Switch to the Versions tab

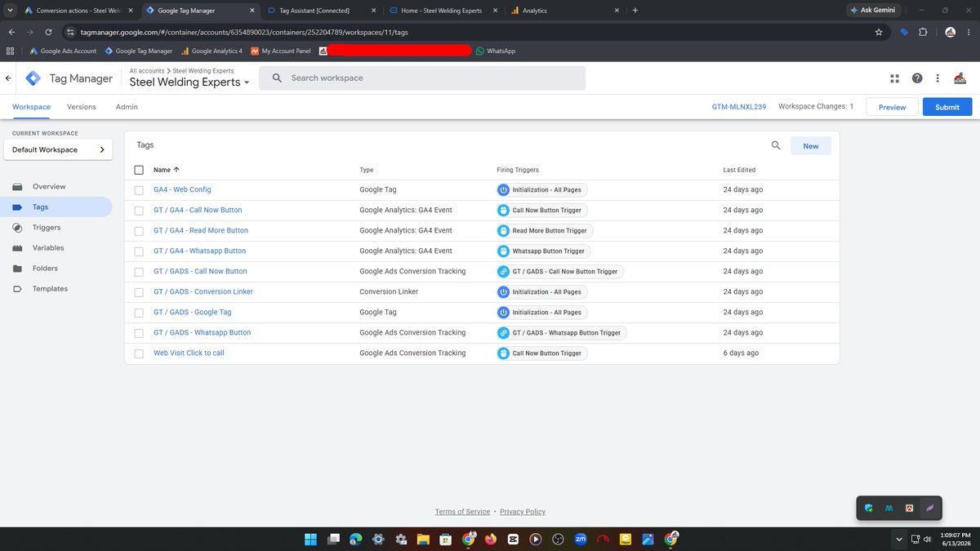pyautogui.click(x=82, y=107)
